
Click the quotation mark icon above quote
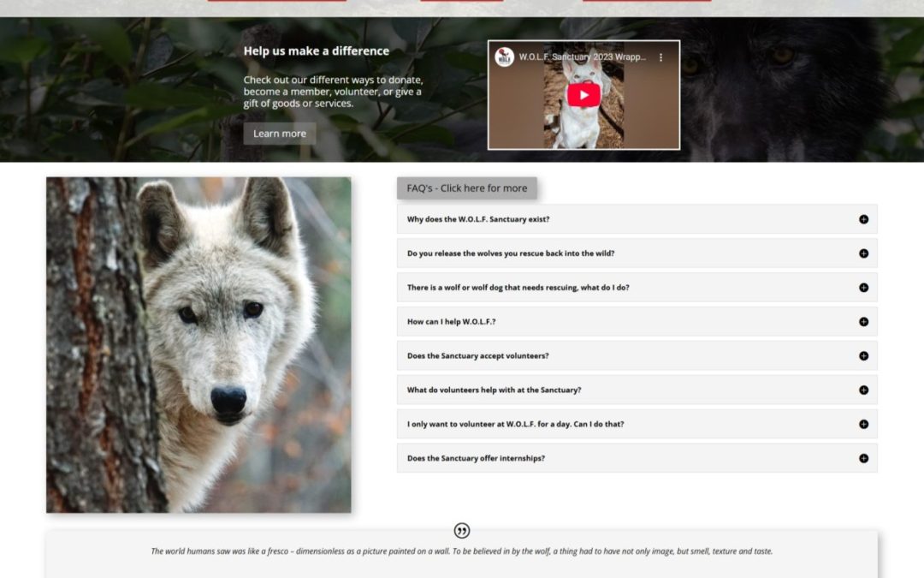(462, 531)
